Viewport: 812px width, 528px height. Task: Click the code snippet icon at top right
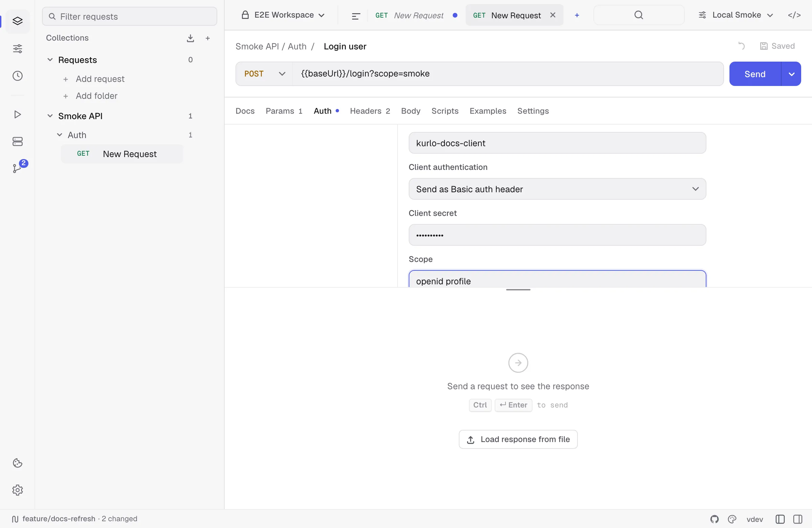794,15
